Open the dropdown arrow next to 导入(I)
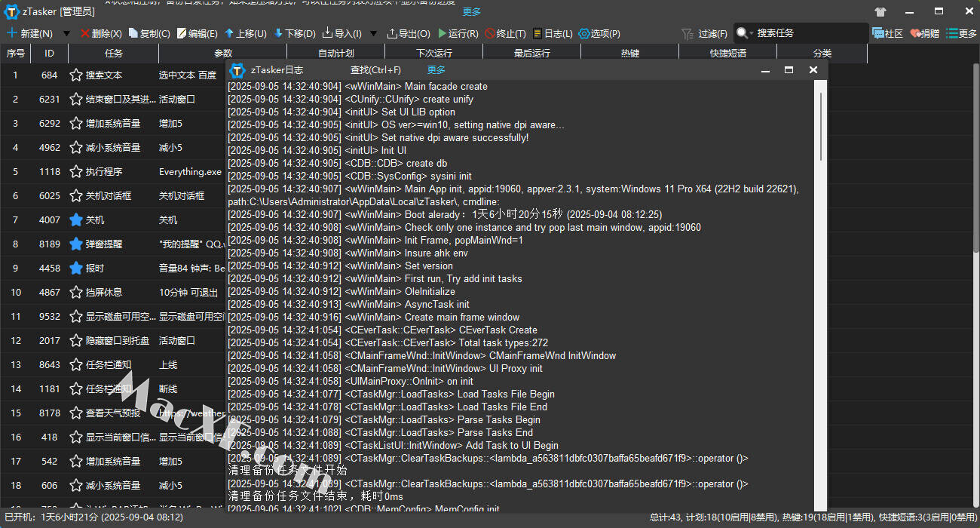Viewport: 980px width, 528px height. click(375, 34)
